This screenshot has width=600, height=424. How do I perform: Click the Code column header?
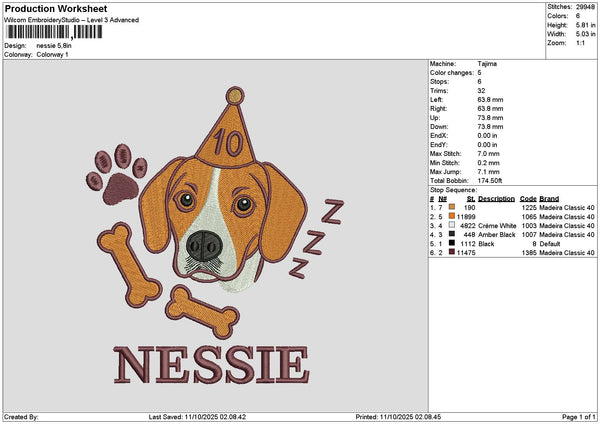pyautogui.click(x=528, y=198)
